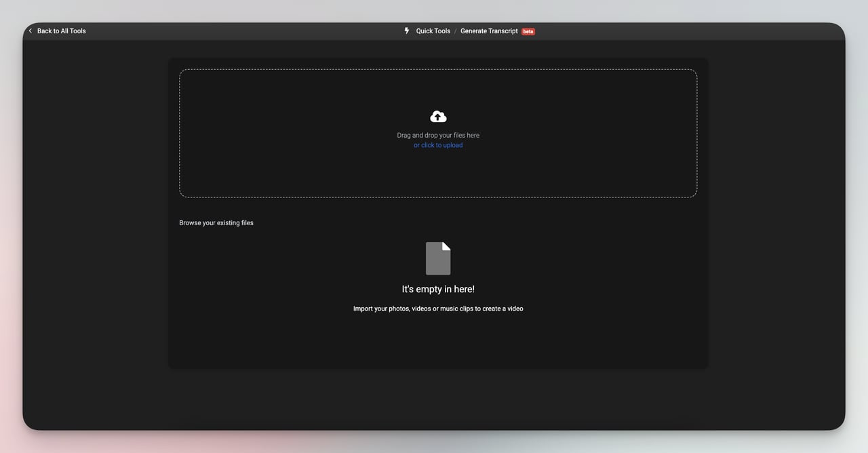Click Browse your existing files

(x=216, y=222)
